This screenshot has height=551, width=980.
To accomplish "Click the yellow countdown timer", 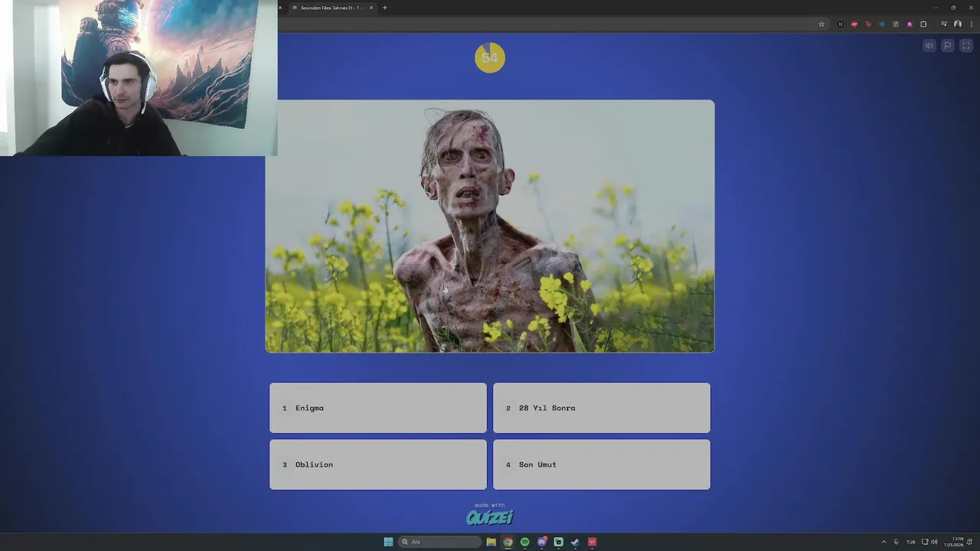I will pos(490,57).
